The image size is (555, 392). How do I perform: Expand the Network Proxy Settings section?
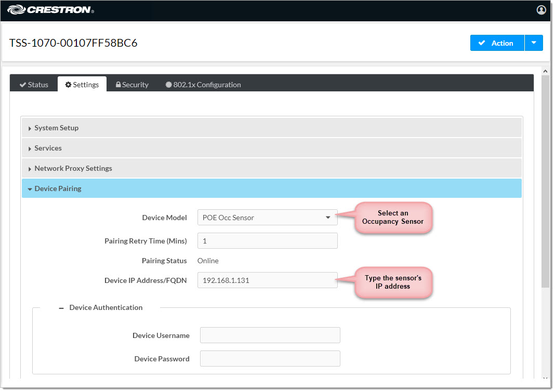click(x=73, y=168)
